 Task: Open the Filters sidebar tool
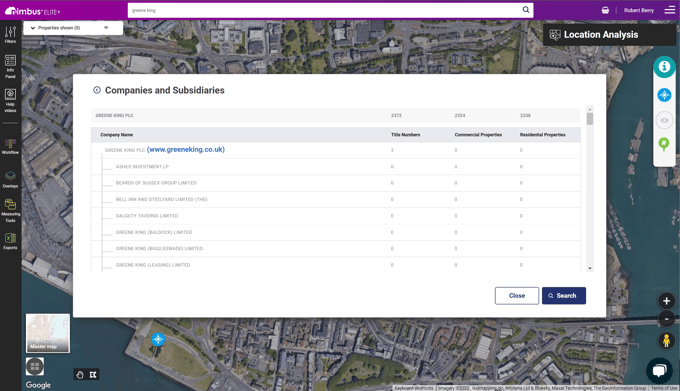coord(10,35)
